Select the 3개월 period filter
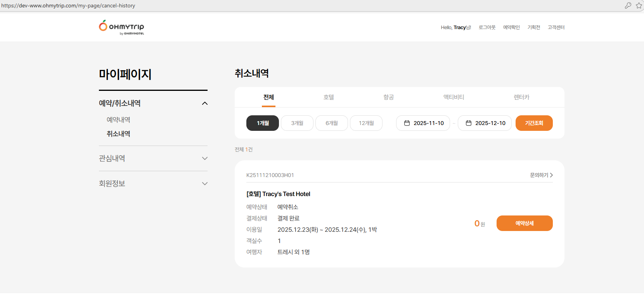This screenshot has height=297, width=644. tap(297, 123)
